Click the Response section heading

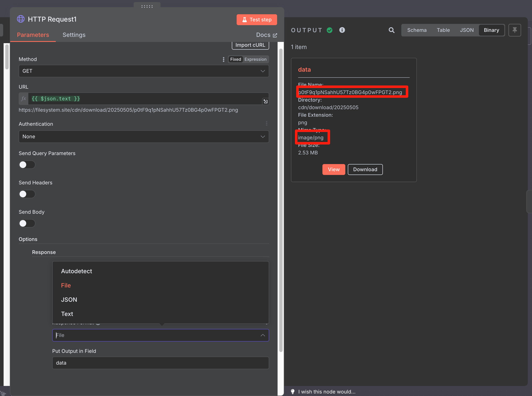click(44, 252)
